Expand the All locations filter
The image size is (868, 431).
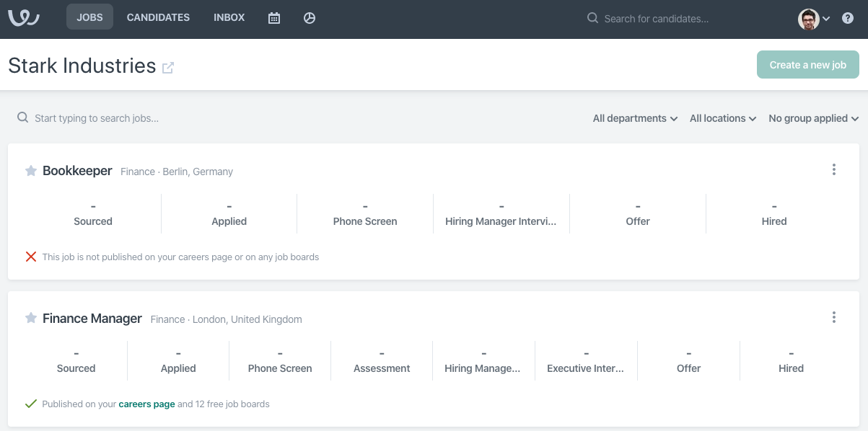[722, 118]
